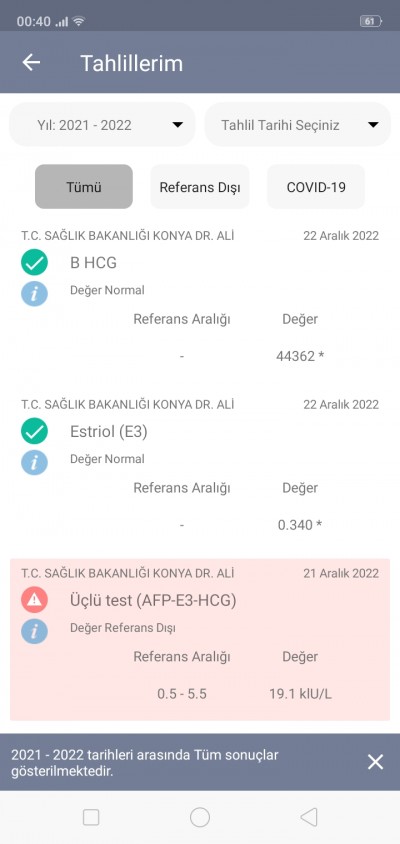Open the Üçlü test (AFP-E3-HCG) result card
400x844 pixels.
point(200,639)
